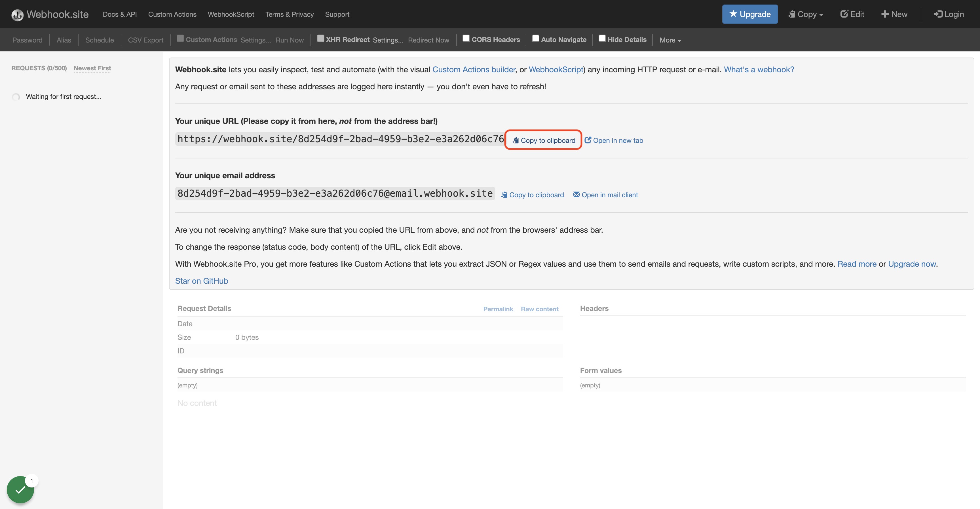This screenshot has height=509, width=980.
Task: Enable the Custom Actions checkbox
Action: pos(180,38)
